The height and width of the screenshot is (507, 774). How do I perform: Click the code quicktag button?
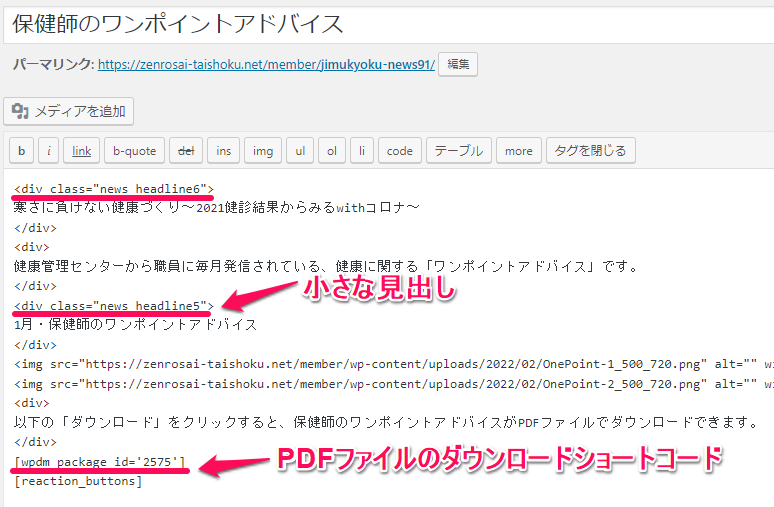(x=399, y=151)
